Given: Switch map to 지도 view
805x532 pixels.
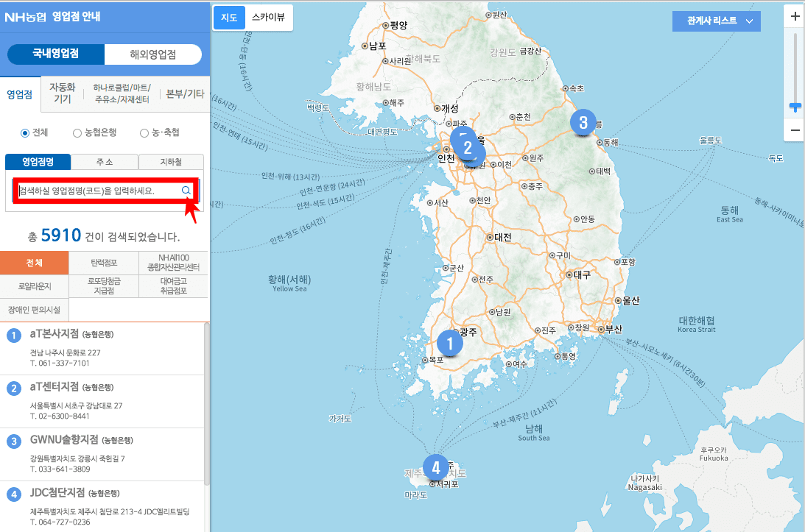Looking at the screenshot, I should pos(229,18).
